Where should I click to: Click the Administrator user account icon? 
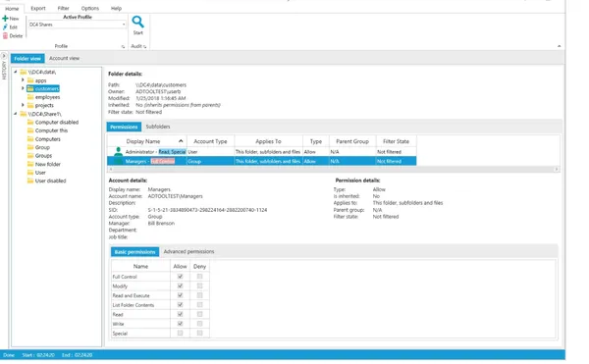tap(119, 151)
